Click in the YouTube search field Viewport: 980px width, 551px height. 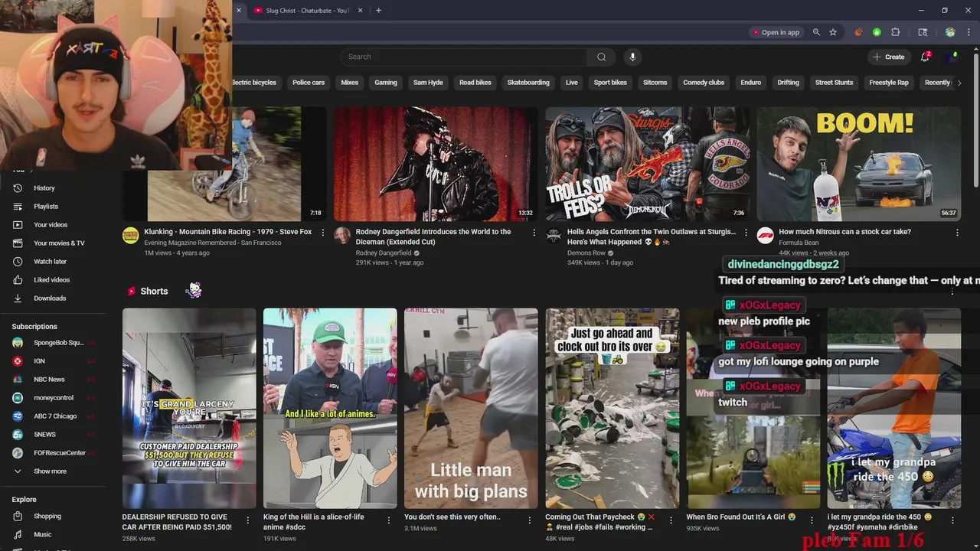464,57
